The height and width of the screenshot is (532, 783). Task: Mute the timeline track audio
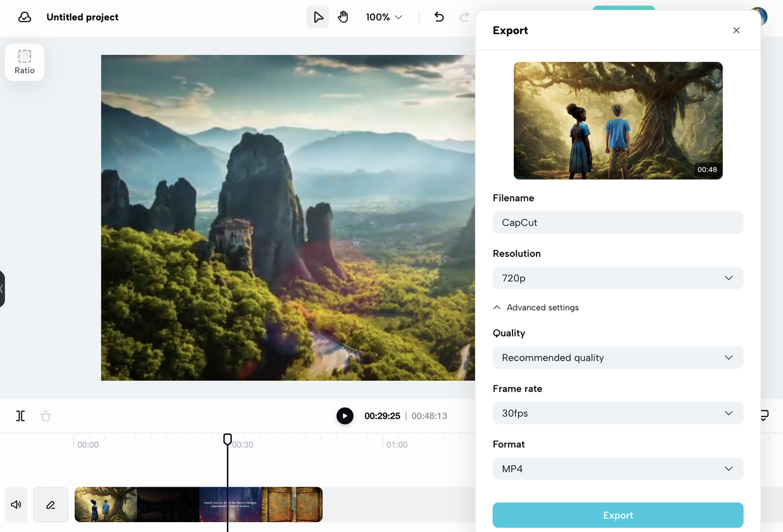(x=16, y=504)
